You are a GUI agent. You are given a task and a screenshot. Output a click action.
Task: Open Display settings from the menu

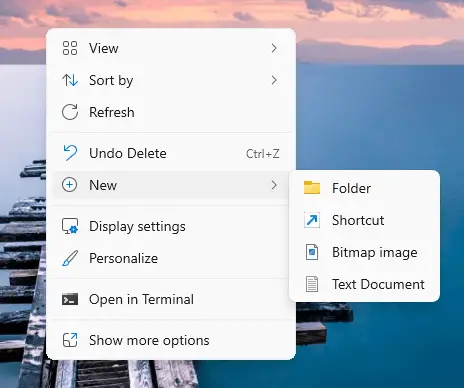[x=171, y=226]
